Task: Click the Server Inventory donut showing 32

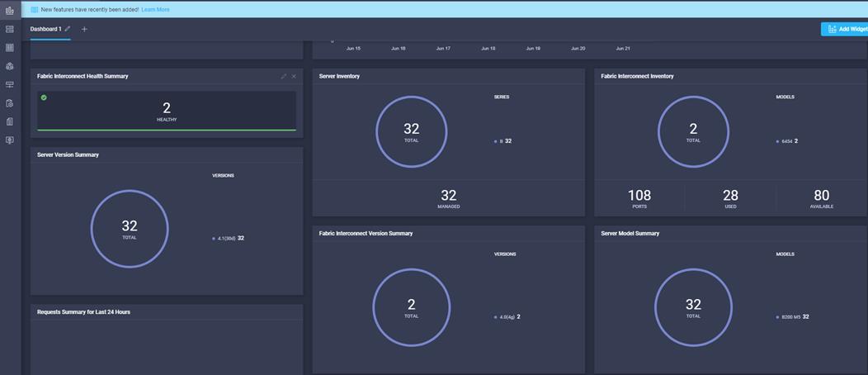Action: (411, 132)
